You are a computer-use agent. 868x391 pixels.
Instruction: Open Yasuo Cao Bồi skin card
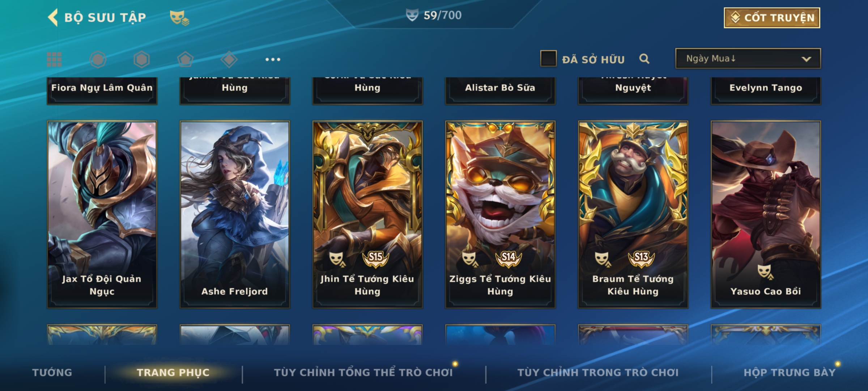[x=766, y=214]
